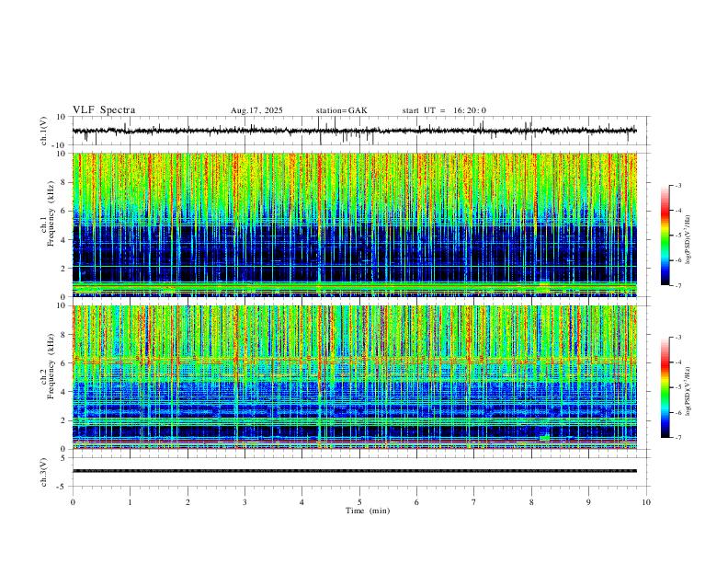Click the "VLF Spectra" plot title

coord(104,110)
